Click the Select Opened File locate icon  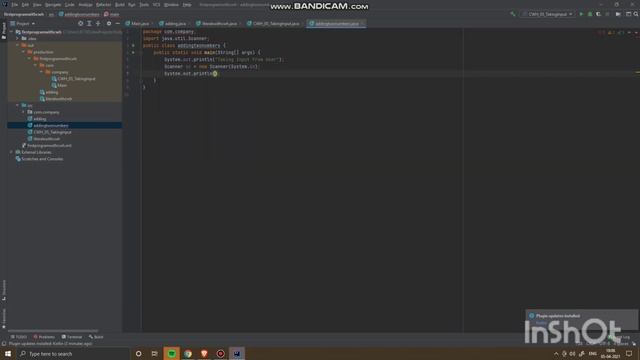[80, 24]
